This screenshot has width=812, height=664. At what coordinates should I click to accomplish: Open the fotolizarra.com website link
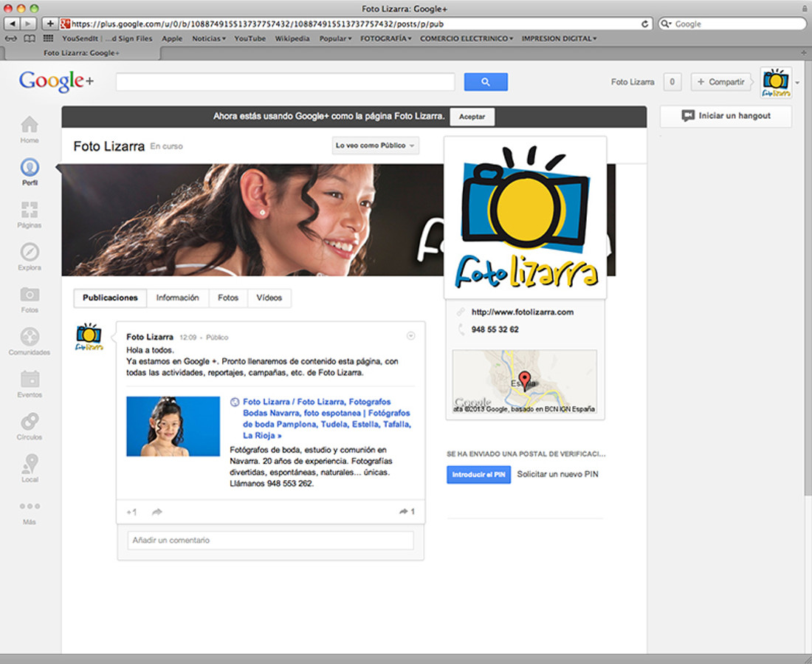click(522, 312)
